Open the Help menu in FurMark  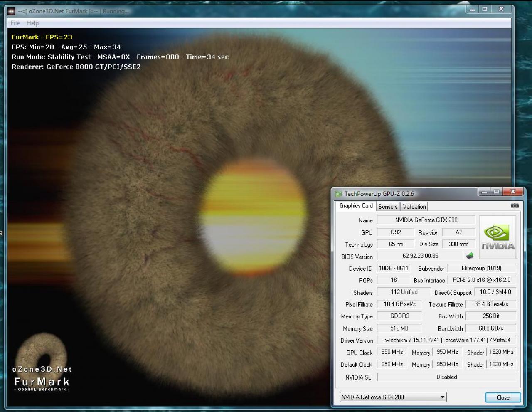[32, 23]
